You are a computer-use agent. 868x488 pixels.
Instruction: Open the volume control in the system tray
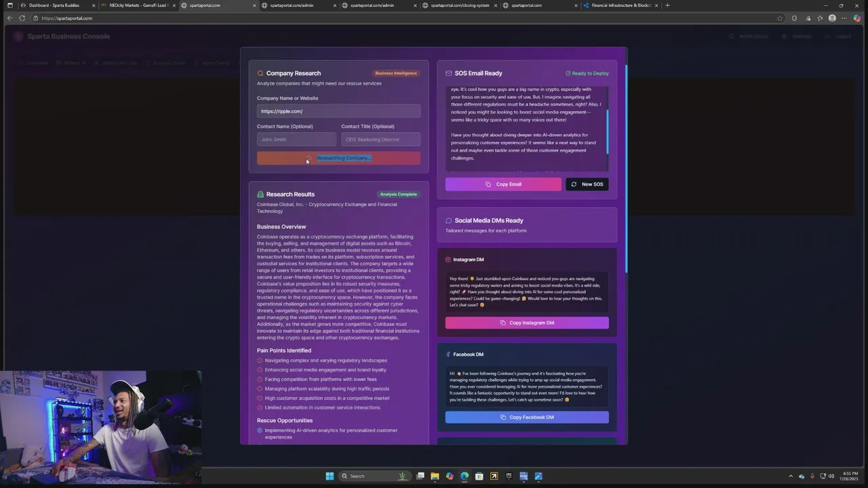click(x=831, y=476)
